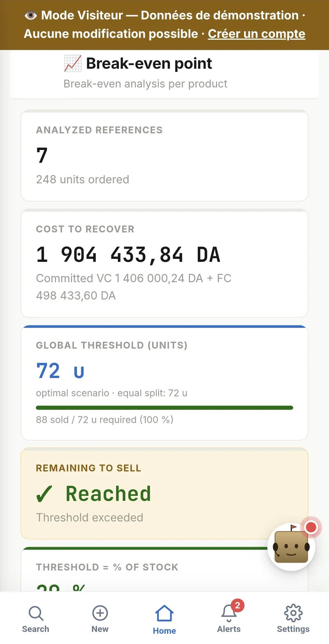Tap the alerts badge showing 2
329x644 pixels.
click(x=238, y=605)
